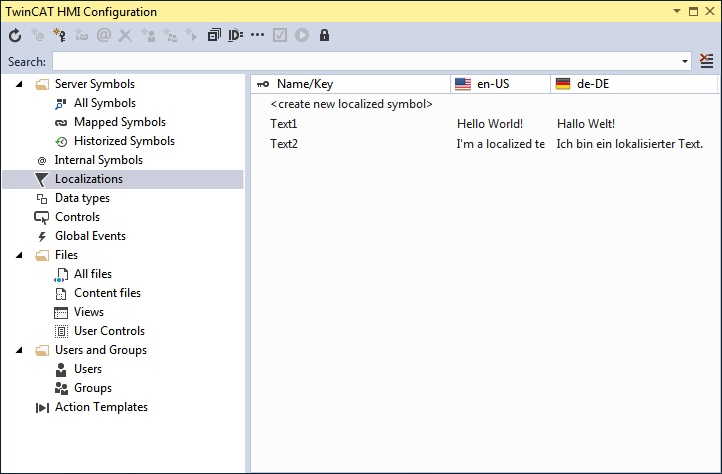
Task: Click the en-US column header
Action: (501, 84)
